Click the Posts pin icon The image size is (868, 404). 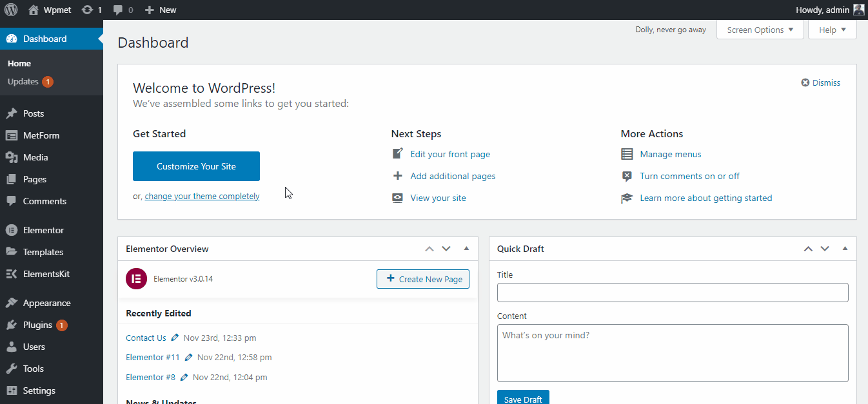point(12,113)
